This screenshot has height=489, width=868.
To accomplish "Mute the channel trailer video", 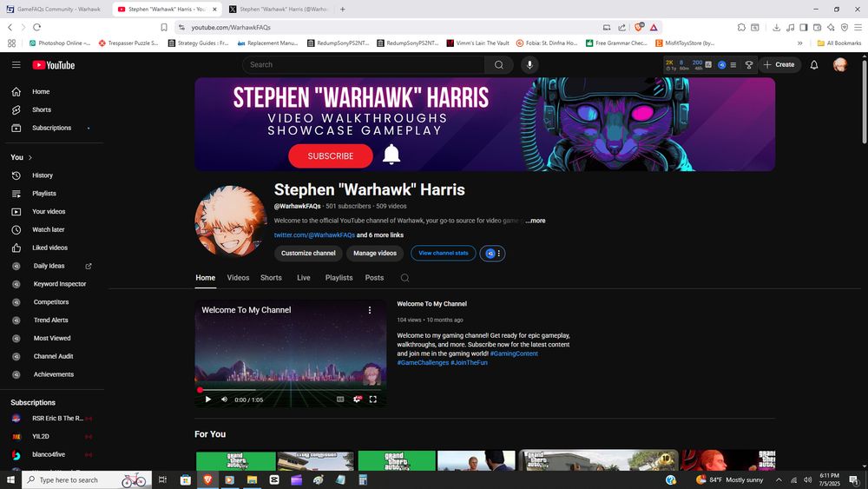I will coord(224,400).
